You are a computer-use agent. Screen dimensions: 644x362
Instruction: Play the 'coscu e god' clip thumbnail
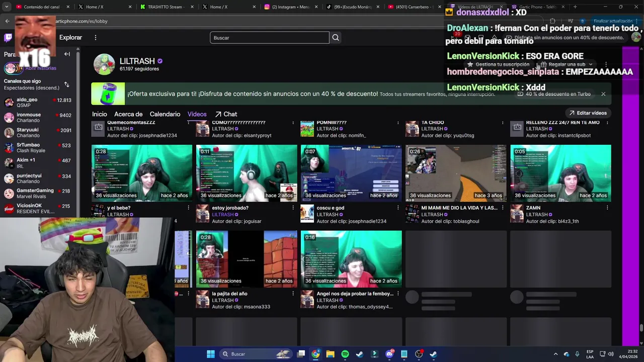[x=351, y=173]
